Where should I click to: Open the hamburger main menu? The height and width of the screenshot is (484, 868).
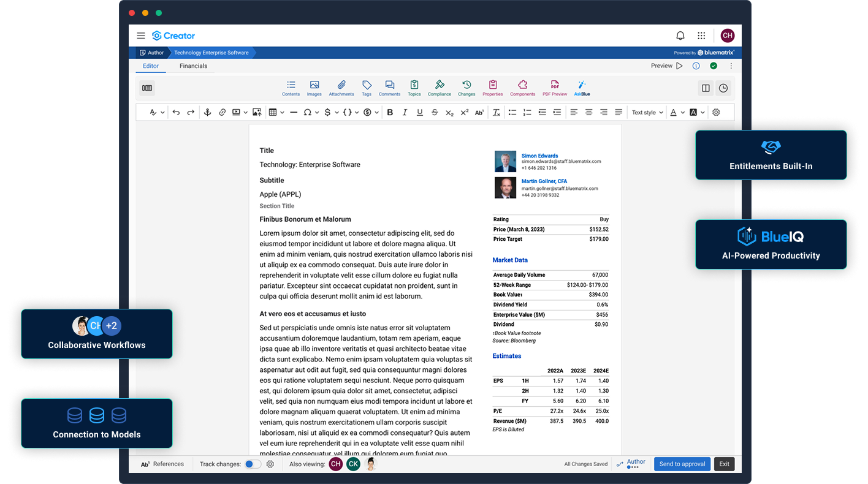[x=141, y=36]
